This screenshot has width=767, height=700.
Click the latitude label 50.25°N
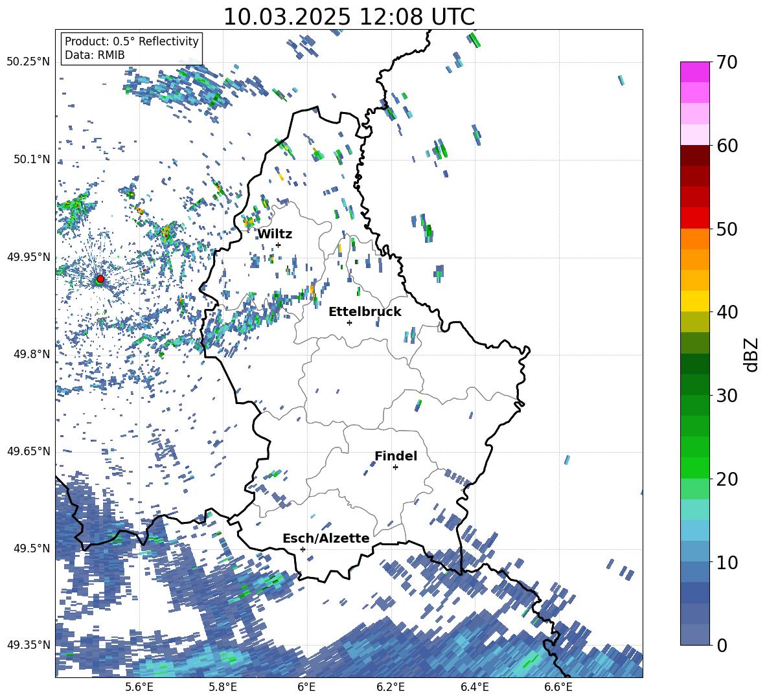click(x=29, y=62)
